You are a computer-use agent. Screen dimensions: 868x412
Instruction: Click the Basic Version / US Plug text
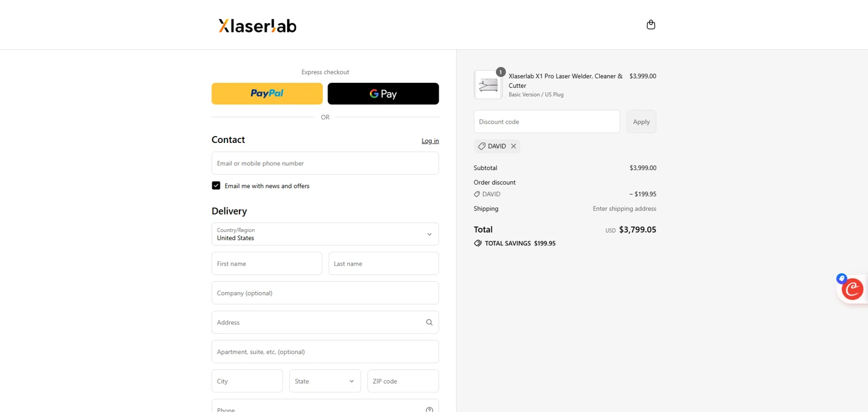536,94
